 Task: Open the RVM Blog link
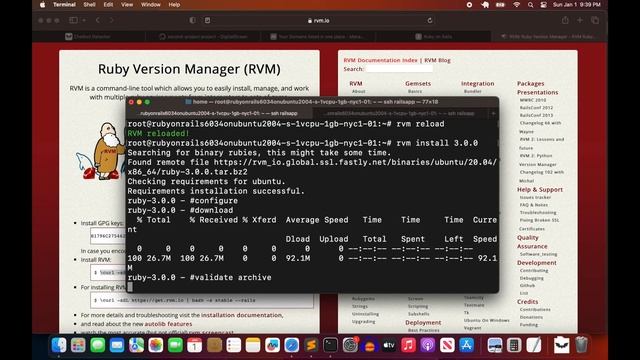(438, 60)
